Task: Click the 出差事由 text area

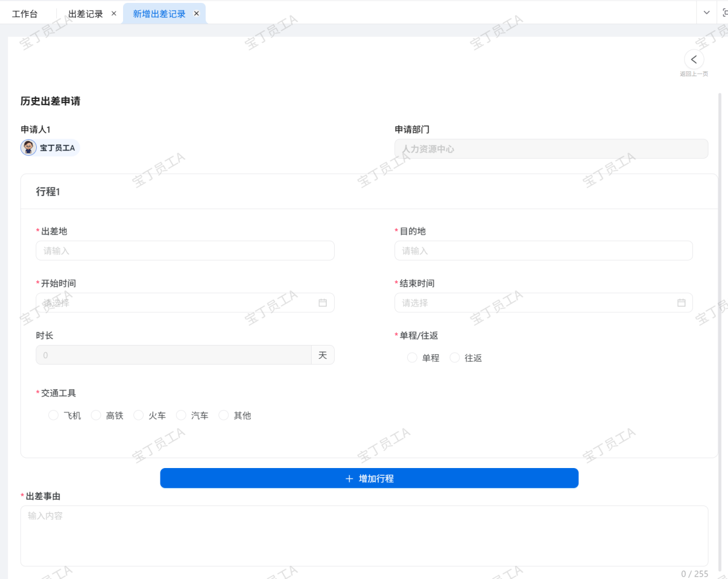Action: [363, 535]
